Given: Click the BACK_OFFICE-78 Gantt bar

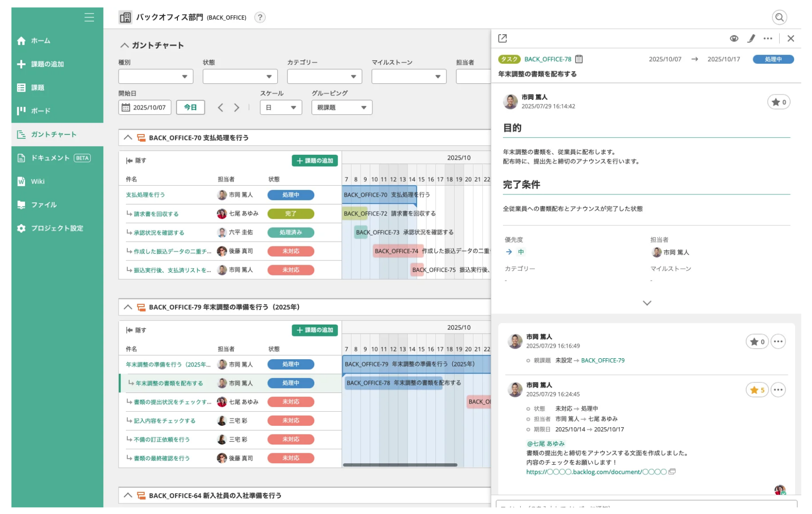Looking at the screenshot, I should tap(393, 383).
